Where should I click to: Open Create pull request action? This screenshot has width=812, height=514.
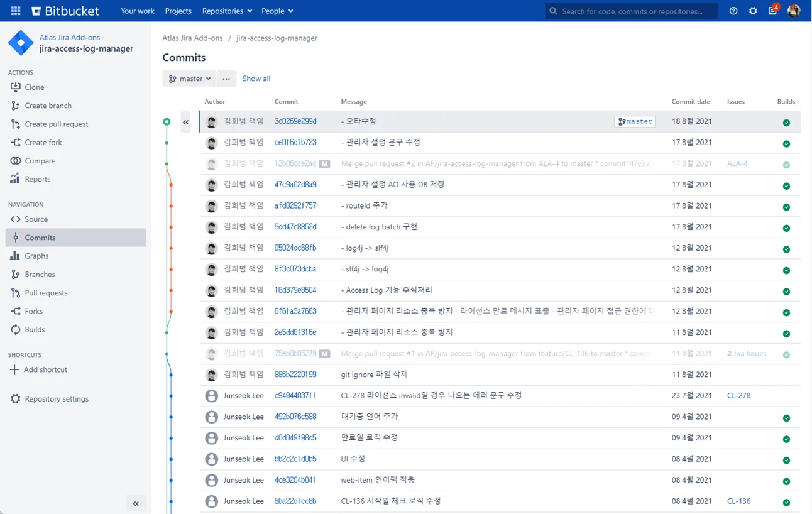coord(55,124)
